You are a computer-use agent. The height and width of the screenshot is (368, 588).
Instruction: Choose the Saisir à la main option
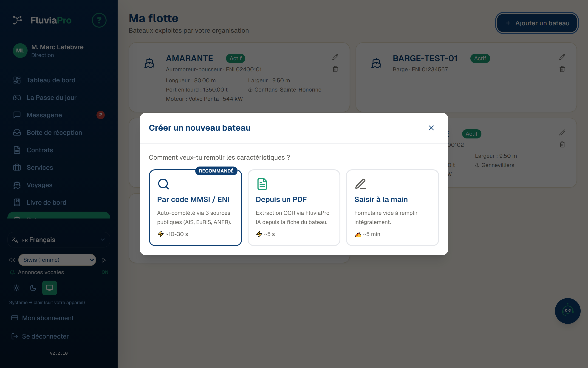pyautogui.click(x=392, y=208)
